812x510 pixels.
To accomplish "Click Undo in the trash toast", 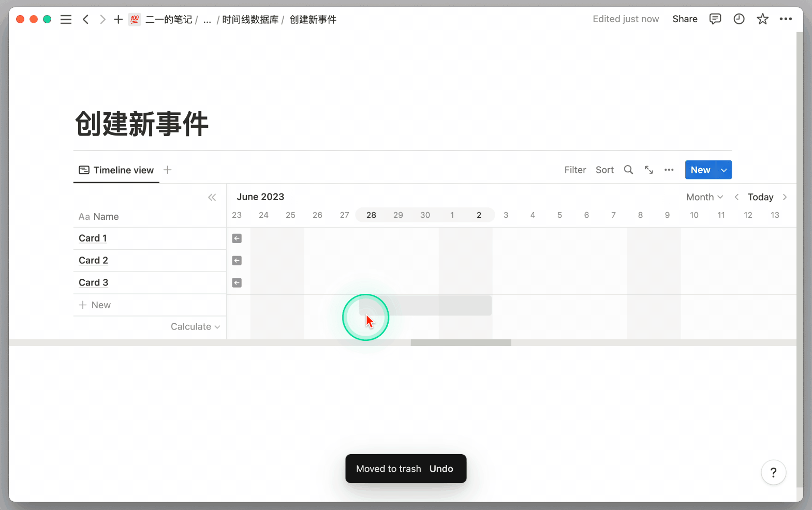I will point(441,469).
